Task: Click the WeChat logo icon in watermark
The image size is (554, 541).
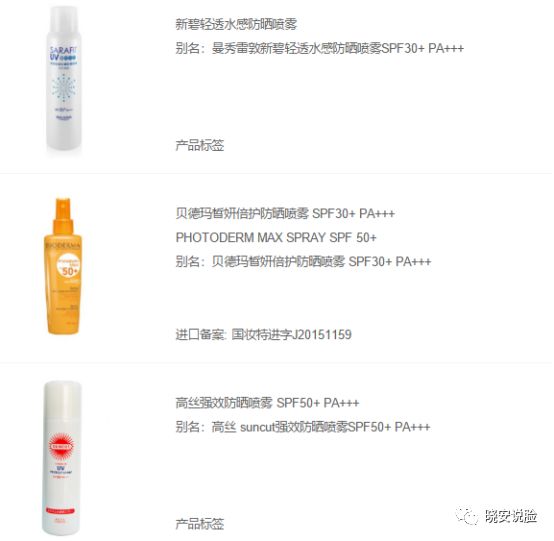Action: pyautogui.click(x=467, y=516)
